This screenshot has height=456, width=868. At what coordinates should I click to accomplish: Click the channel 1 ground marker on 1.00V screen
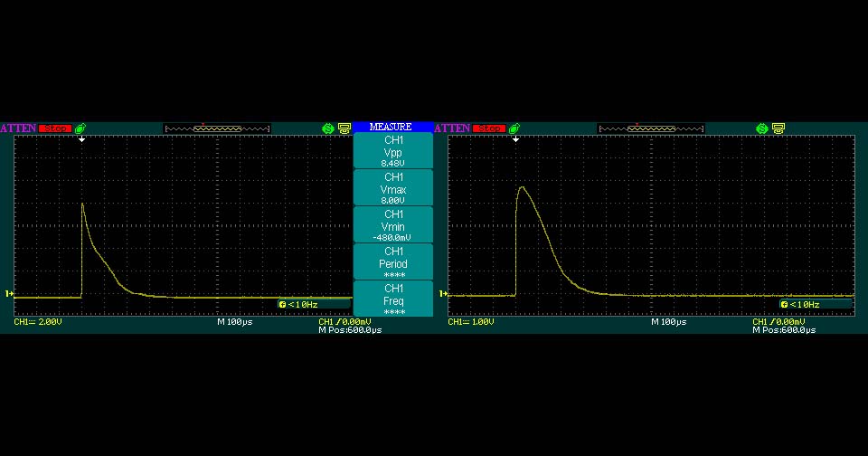(x=443, y=294)
